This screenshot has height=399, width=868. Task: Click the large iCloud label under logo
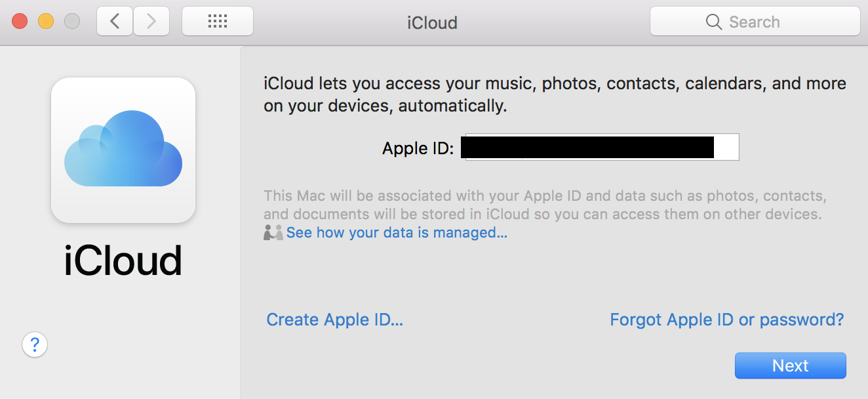[123, 261]
